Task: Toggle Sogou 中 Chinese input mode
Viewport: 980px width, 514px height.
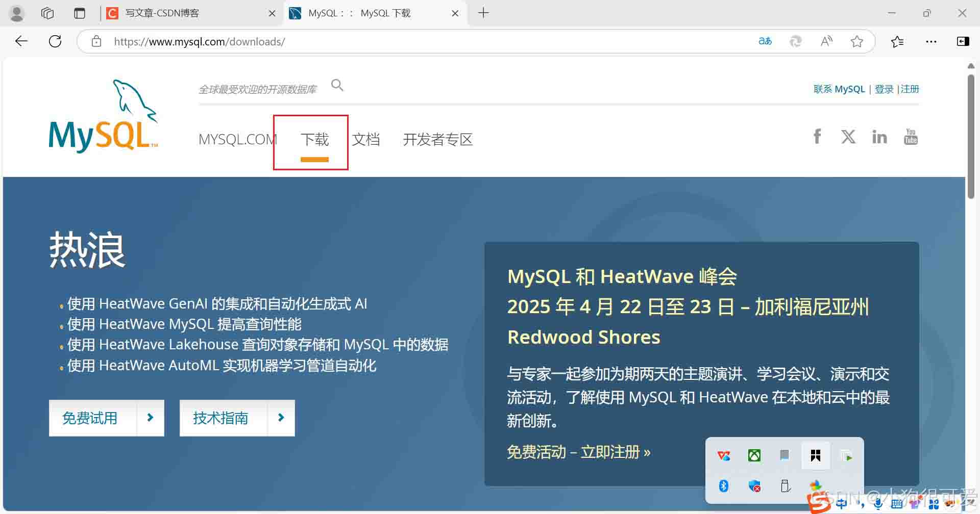Action: tap(841, 504)
